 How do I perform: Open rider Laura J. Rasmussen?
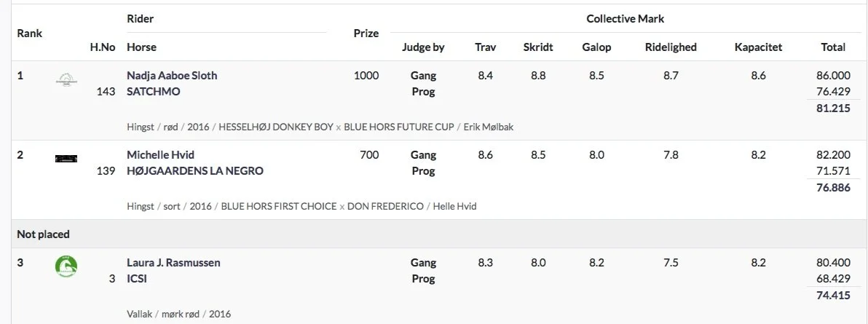[173, 263]
